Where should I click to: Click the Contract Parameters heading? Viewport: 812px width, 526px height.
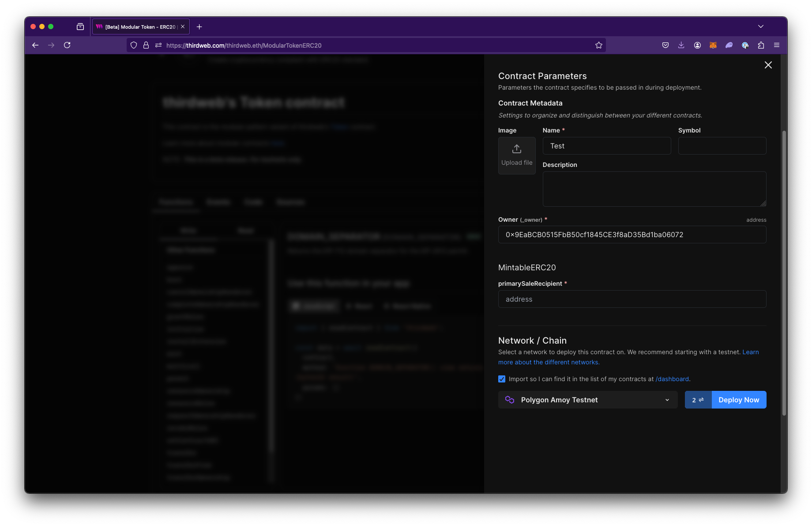click(x=542, y=76)
